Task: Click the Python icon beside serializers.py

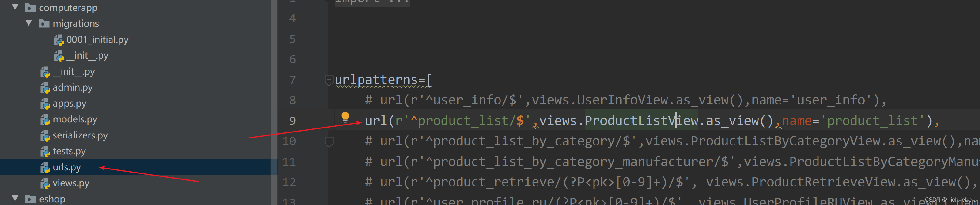Action: [45, 136]
